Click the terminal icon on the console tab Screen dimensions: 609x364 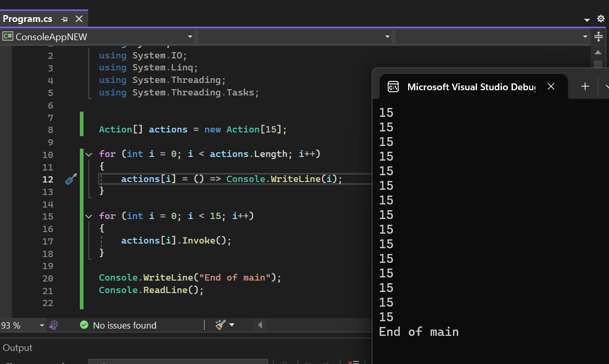click(393, 87)
